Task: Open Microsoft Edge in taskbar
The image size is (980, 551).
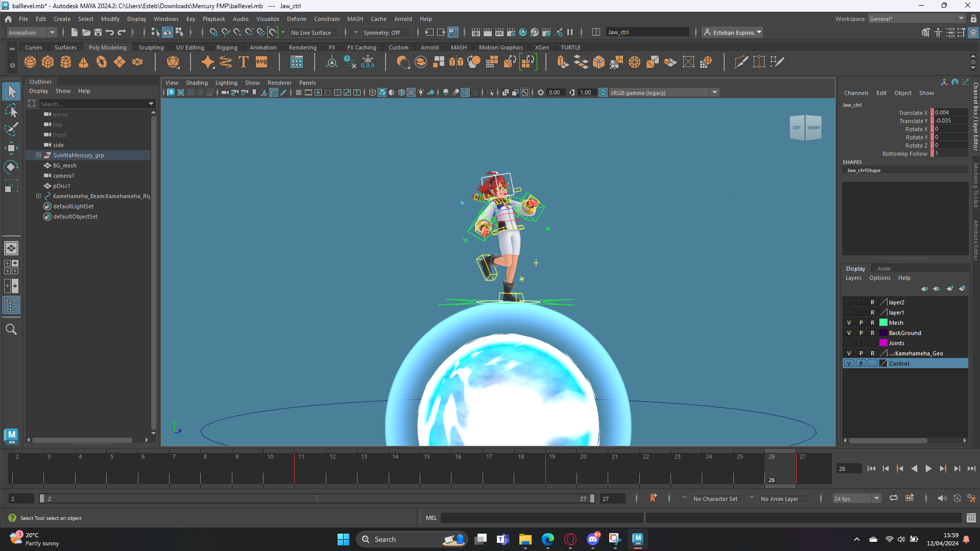Action: click(x=548, y=539)
